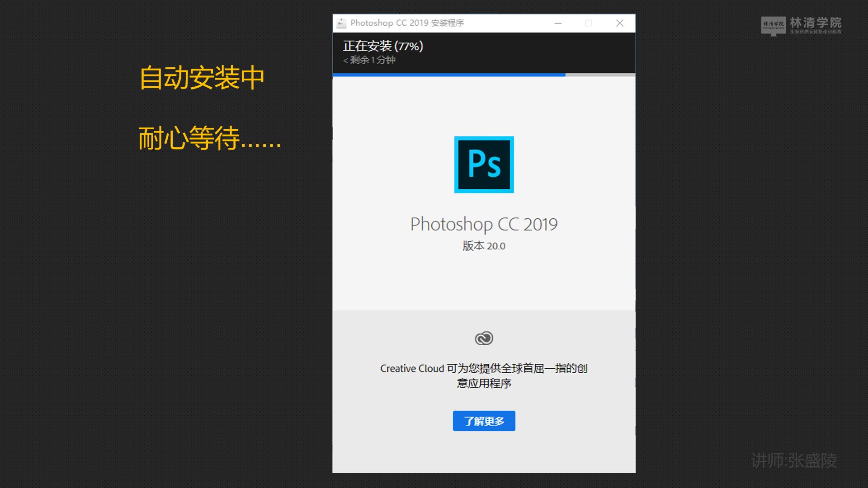Click the minimize button of the installer
Image resolution: width=868 pixels, height=488 pixels.
click(558, 22)
